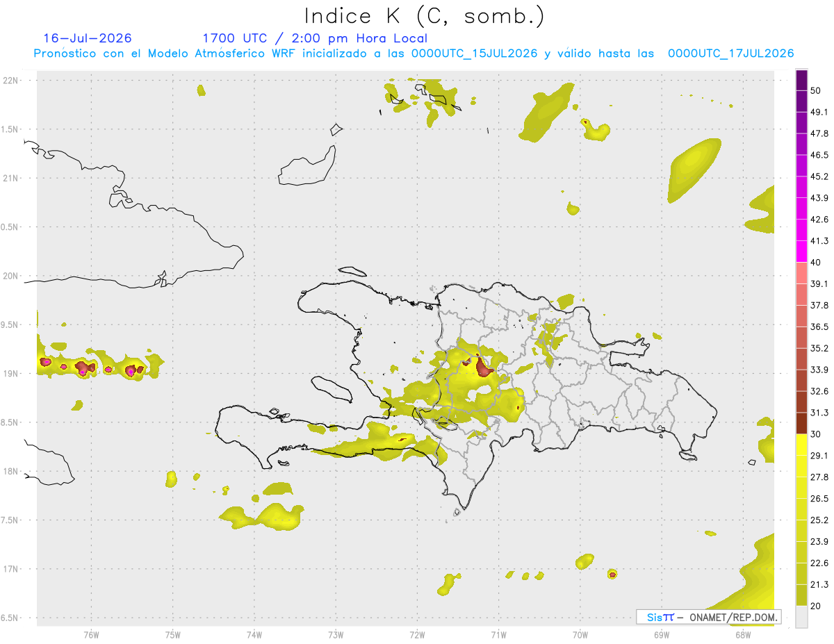Click the '33.9' color scale label
The image size is (834, 644).
pos(819,370)
